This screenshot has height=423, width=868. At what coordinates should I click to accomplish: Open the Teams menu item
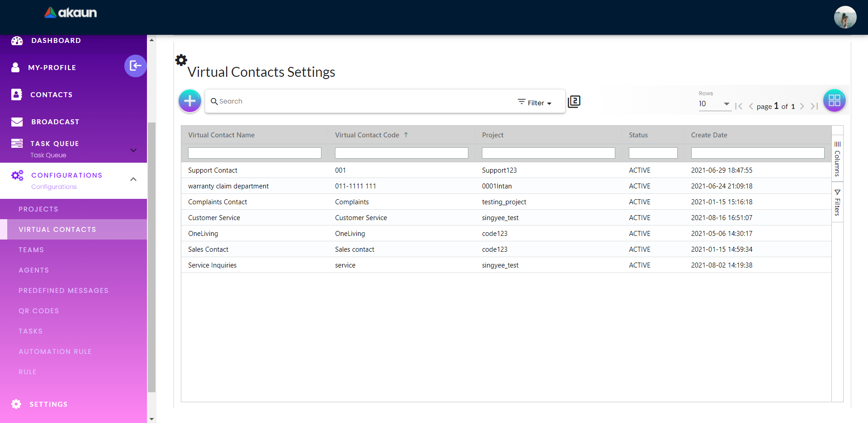31,250
